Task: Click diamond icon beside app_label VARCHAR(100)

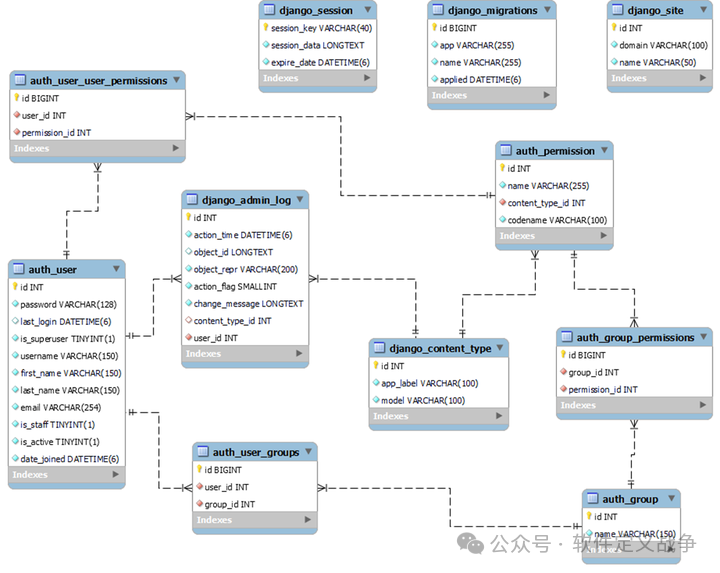Action: click(376, 382)
